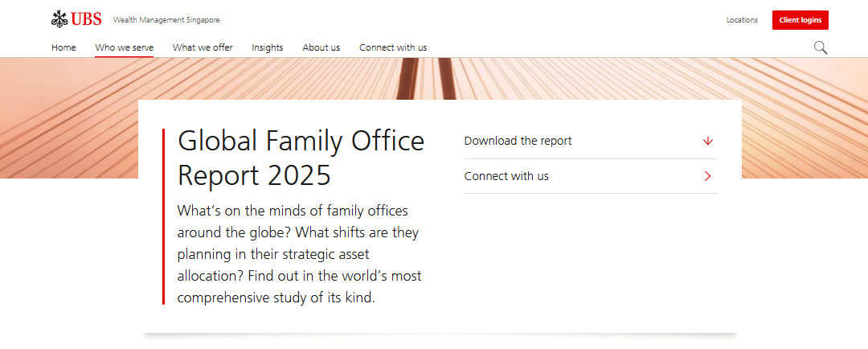Select Connect with us in the navigation bar
Screen dimensions: 868x349
tap(393, 47)
